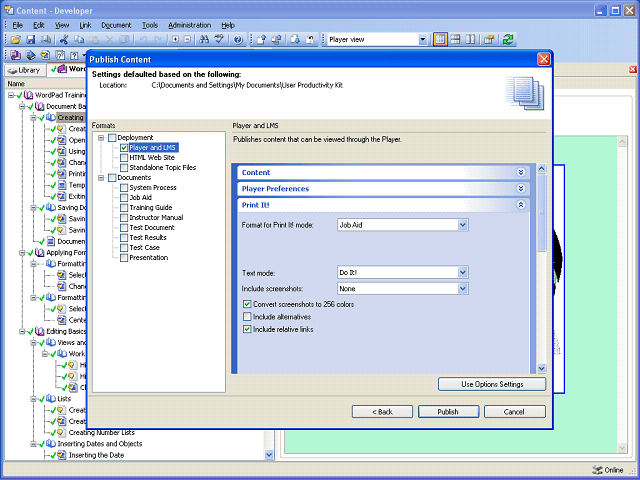Click the purple book icon on second toolbar
This screenshot has width=640, height=480.
[16, 55]
